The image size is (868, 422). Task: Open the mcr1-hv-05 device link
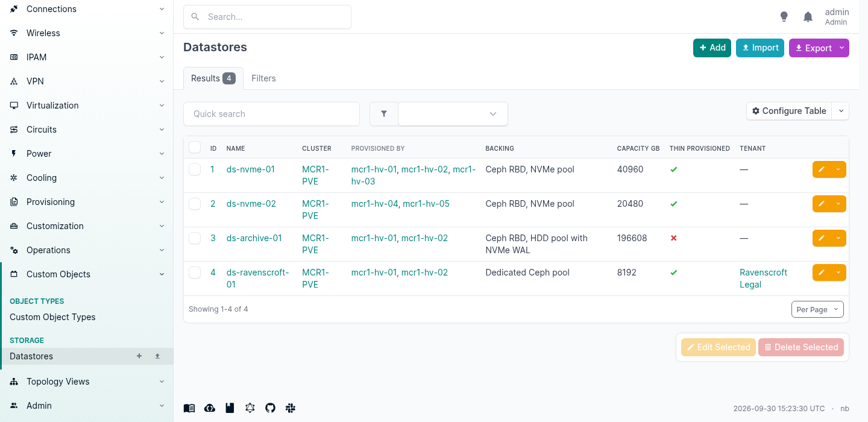pos(426,204)
